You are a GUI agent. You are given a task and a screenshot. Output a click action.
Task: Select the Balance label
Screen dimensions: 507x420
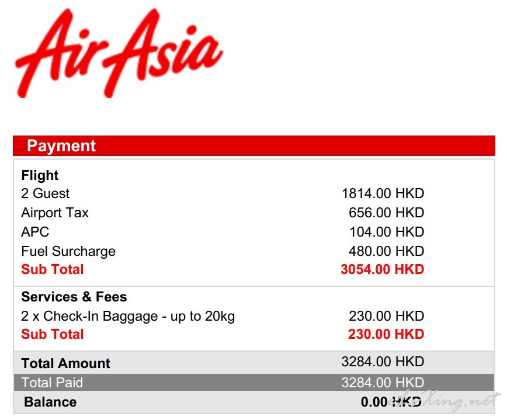click(50, 402)
